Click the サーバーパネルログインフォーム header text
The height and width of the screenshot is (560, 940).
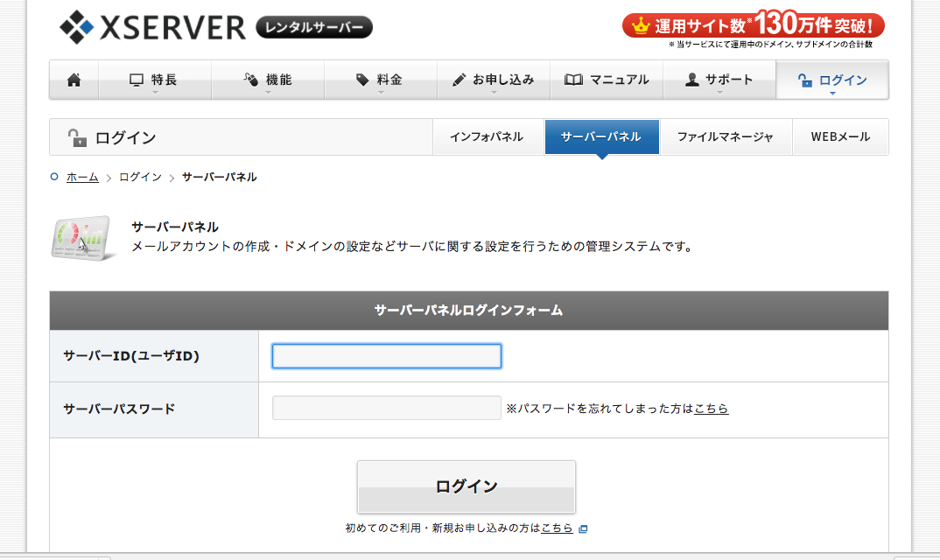click(469, 310)
